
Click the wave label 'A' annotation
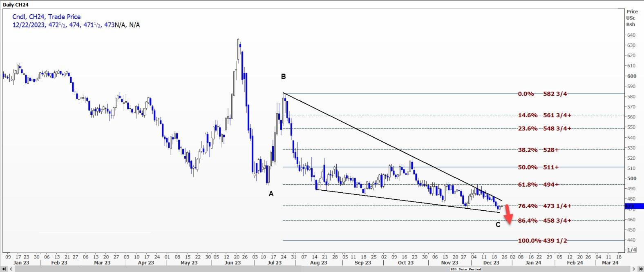click(271, 194)
